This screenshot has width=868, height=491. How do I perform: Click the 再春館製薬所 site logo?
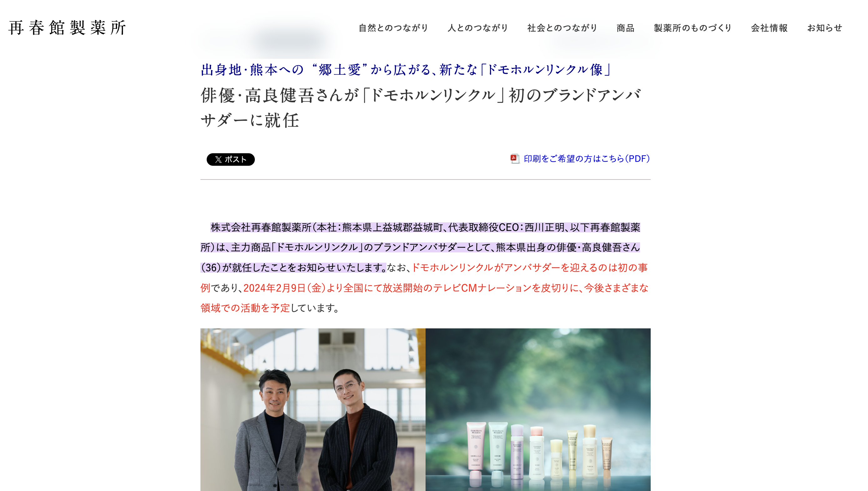(x=67, y=28)
